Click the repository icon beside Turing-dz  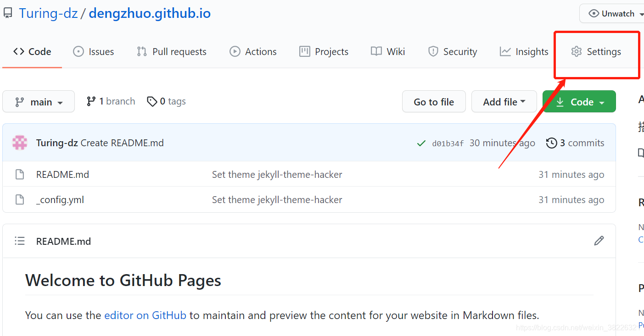[x=8, y=13]
